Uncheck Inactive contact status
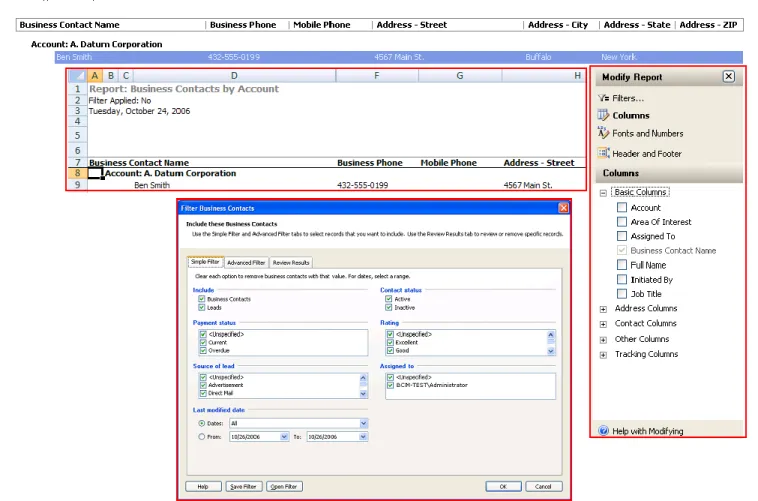The height and width of the screenshot is (501, 758). click(389, 307)
